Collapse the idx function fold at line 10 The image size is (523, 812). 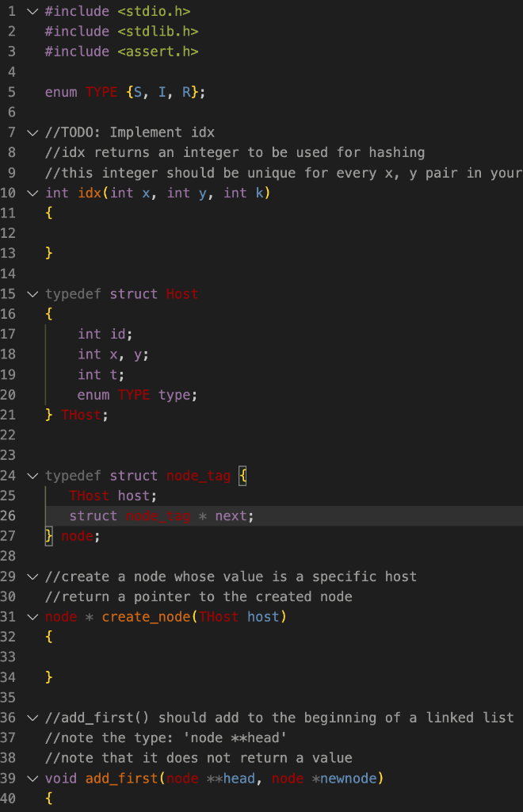click(32, 193)
